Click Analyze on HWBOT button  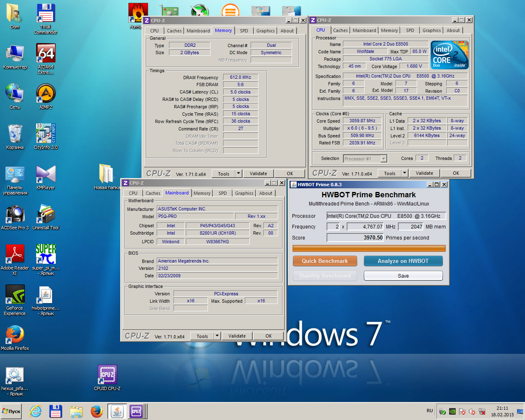tap(403, 261)
